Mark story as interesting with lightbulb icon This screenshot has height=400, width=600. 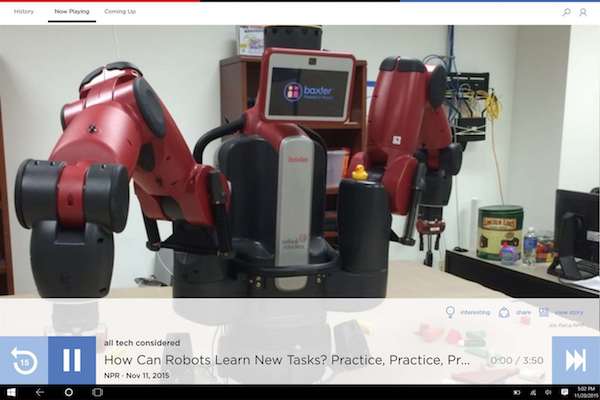[450, 312]
